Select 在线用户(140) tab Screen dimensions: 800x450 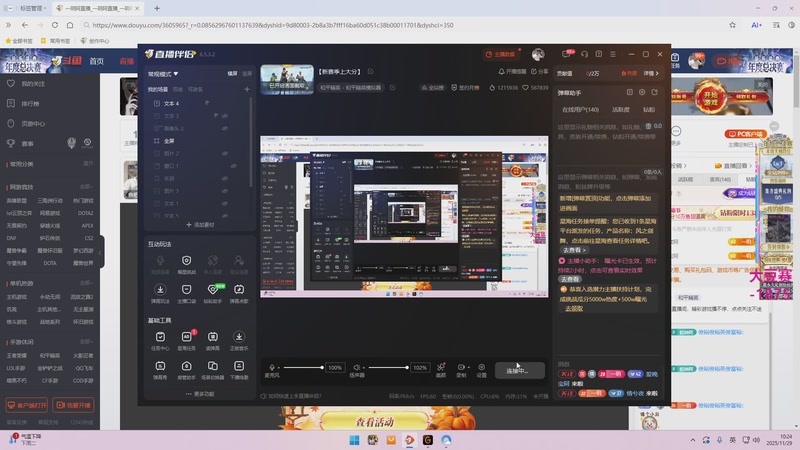coord(580,110)
